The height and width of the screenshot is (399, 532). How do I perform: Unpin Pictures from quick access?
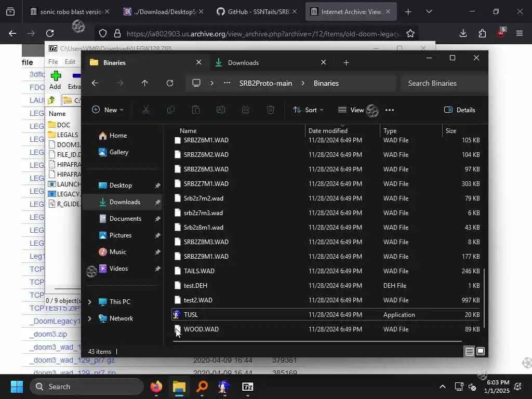[157, 235]
